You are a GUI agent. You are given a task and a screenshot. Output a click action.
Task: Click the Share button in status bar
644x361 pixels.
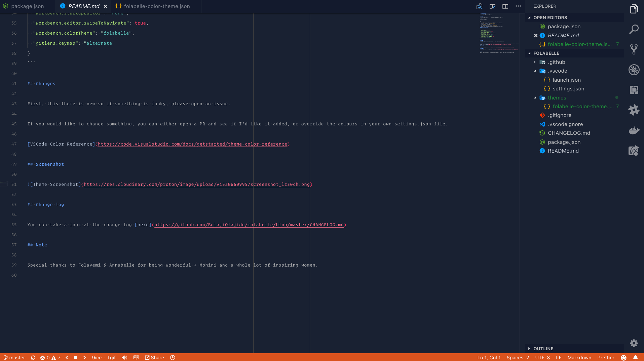coord(154,358)
